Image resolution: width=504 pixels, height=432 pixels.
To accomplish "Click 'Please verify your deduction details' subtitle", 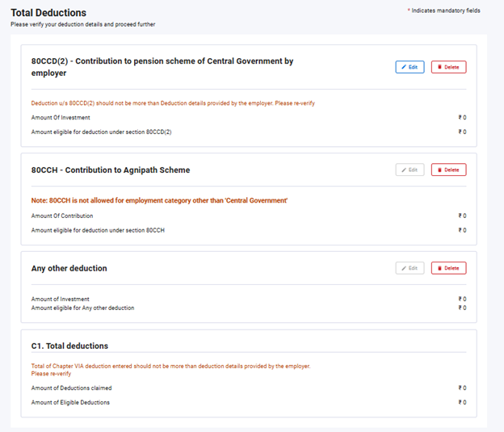I will pyautogui.click(x=83, y=24).
